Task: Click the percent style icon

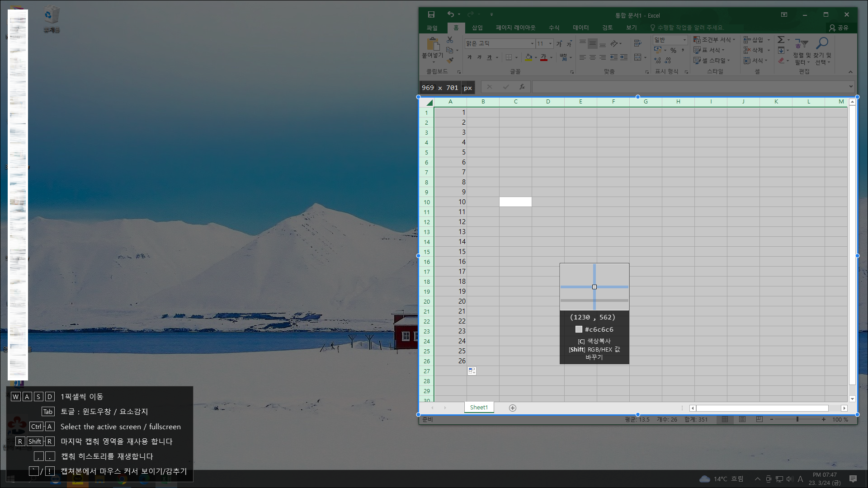Action: pyautogui.click(x=673, y=50)
